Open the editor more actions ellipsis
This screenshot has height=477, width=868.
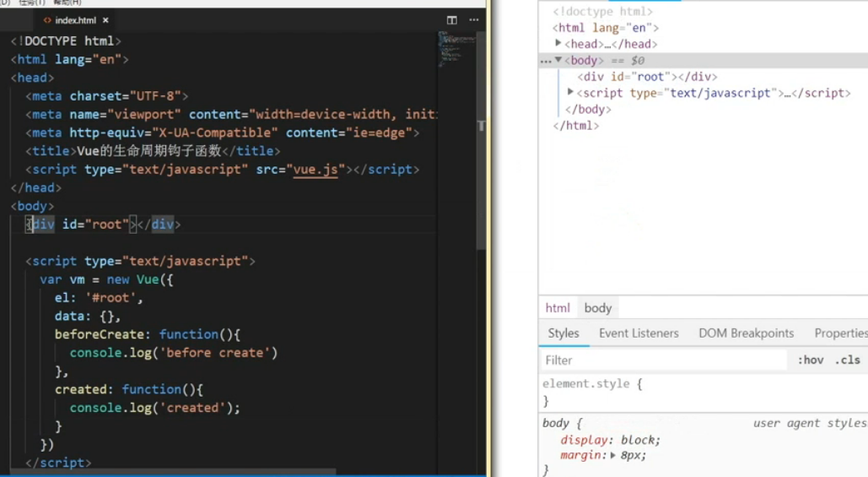(474, 20)
